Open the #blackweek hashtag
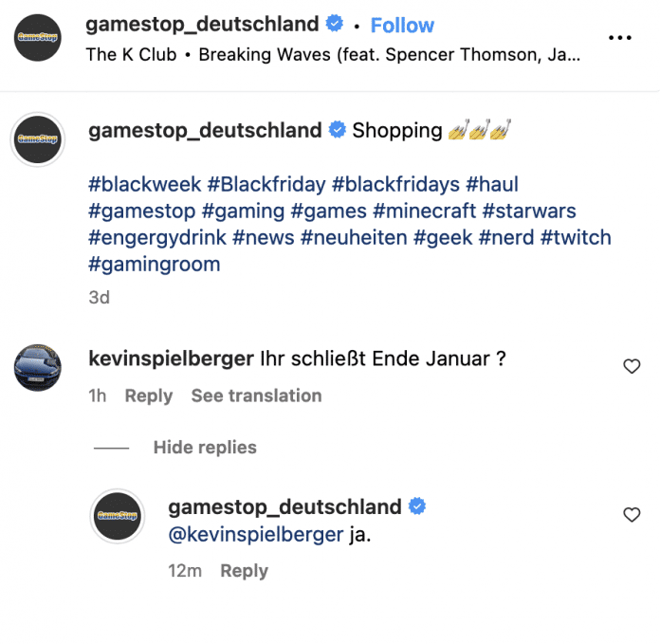The width and height of the screenshot is (660, 644). point(144,184)
